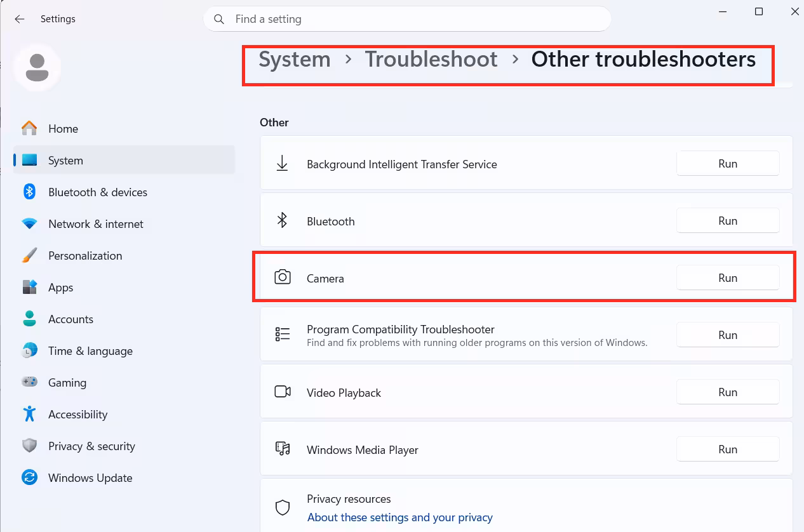Open Accessibility settings
The image size is (804, 532).
tap(124, 414)
